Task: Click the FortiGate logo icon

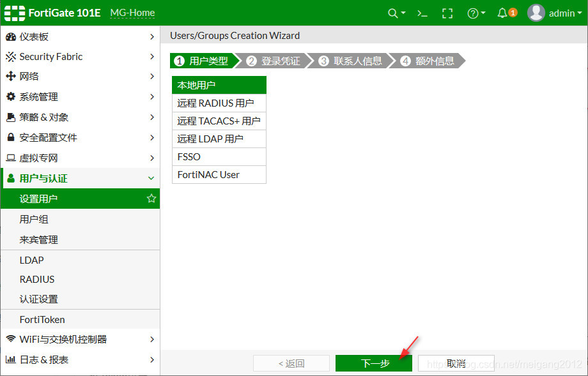Action: pyautogui.click(x=15, y=13)
